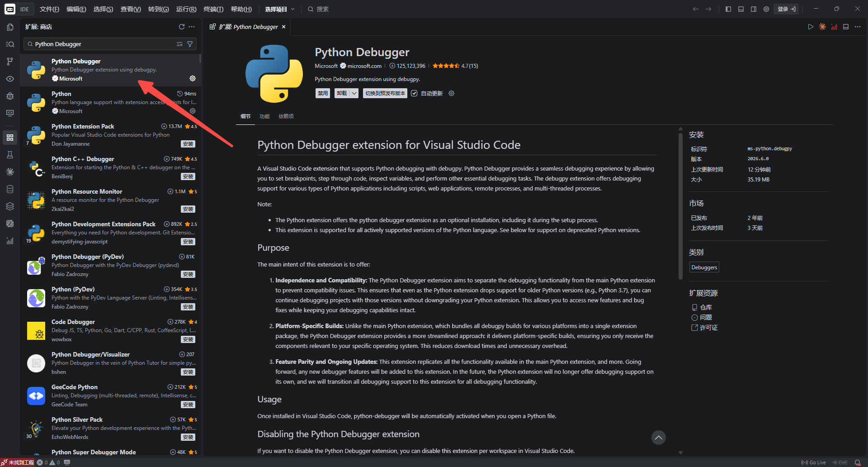Install Python C++ Debugger extension
Screen dimensions: 868x467
pos(188,176)
